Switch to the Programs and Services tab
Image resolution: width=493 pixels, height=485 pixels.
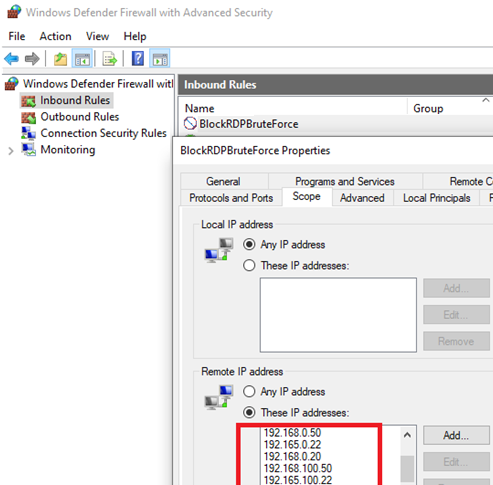tap(345, 181)
